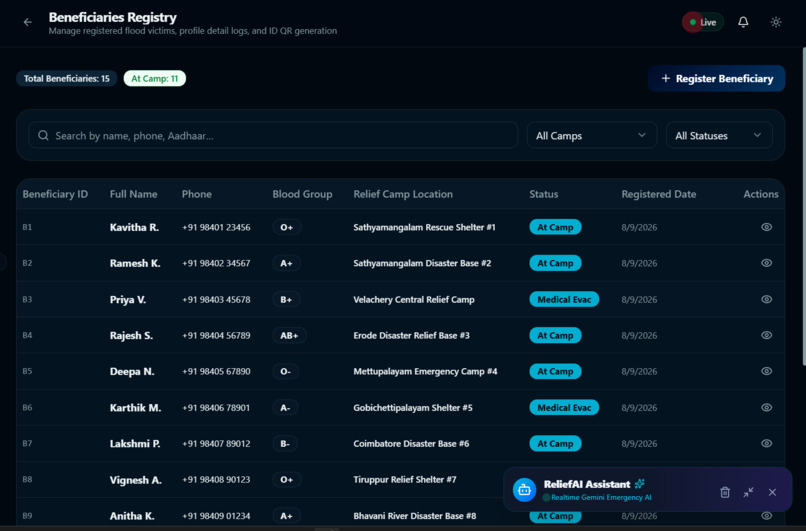
Task: Click the O+ blood group for Kavitha R.
Action: click(x=286, y=227)
